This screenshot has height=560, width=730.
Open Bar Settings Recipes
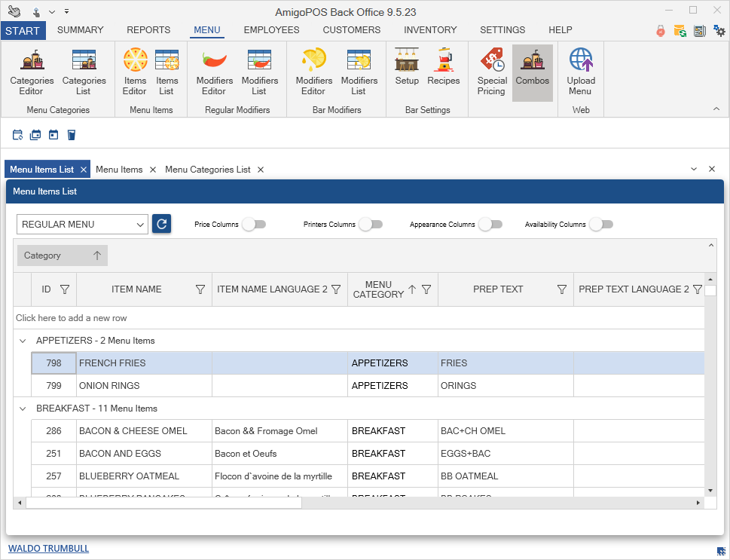443,68
